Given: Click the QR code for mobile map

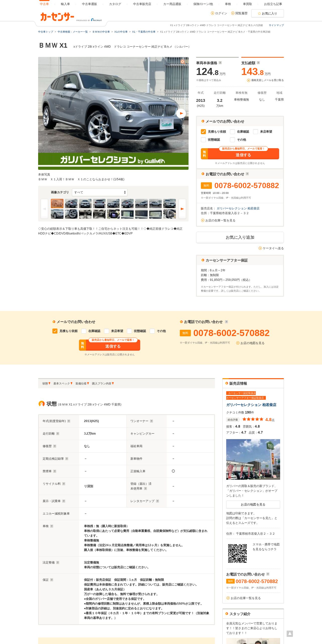Looking at the screenshot, I should [237, 553].
